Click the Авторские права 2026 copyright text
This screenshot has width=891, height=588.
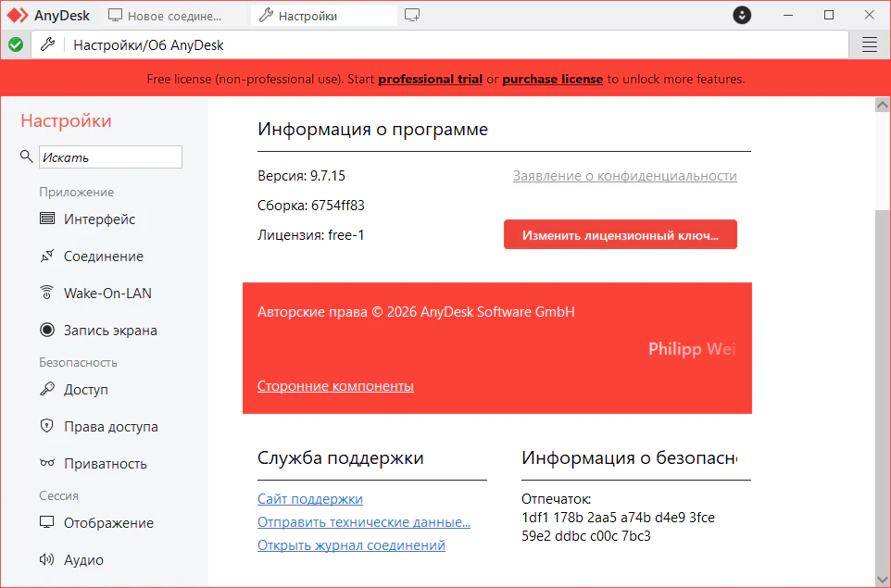[x=416, y=312]
